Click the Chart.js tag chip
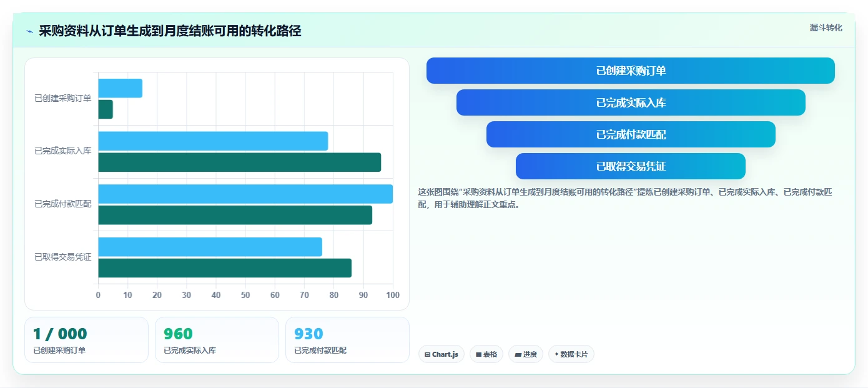868x388 pixels. pyautogui.click(x=441, y=354)
